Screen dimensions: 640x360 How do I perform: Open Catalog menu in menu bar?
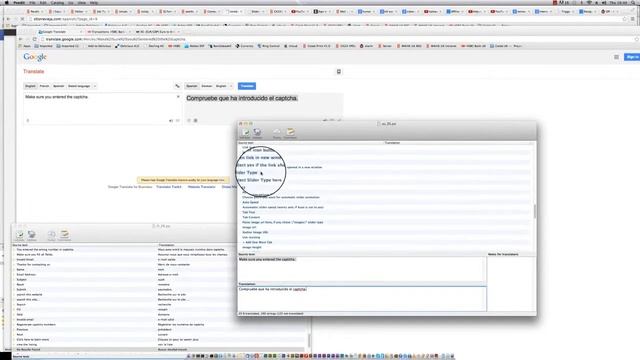[x=57, y=2]
